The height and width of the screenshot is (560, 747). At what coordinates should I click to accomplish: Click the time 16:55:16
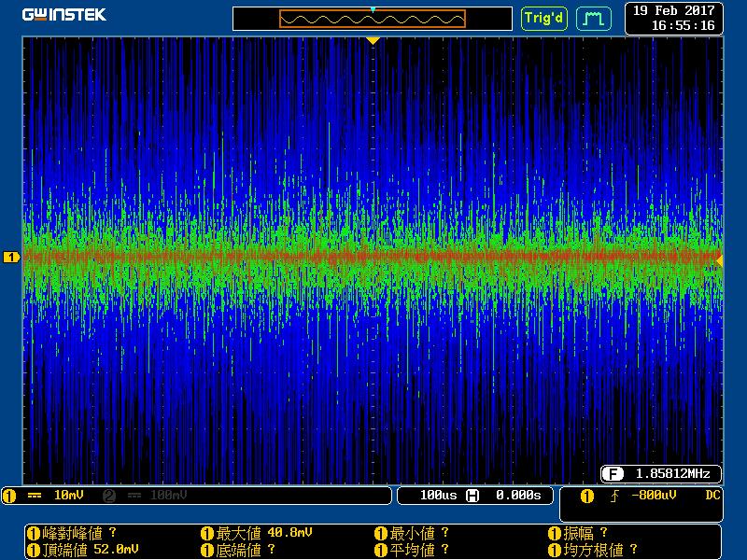pyautogui.click(x=683, y=25)
